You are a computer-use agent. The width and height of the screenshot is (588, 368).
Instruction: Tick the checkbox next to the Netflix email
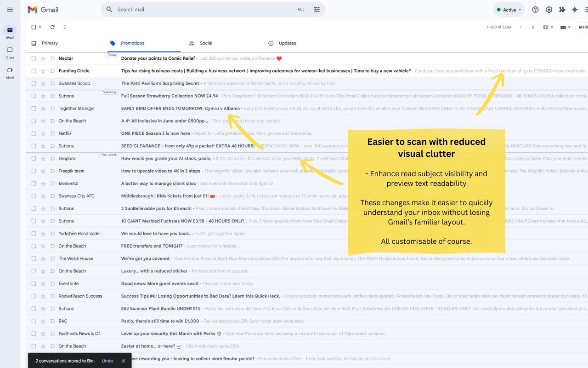click(33, 133)
